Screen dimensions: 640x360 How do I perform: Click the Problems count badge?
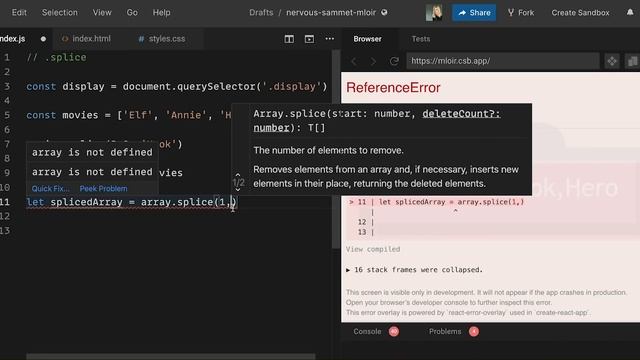473,331
